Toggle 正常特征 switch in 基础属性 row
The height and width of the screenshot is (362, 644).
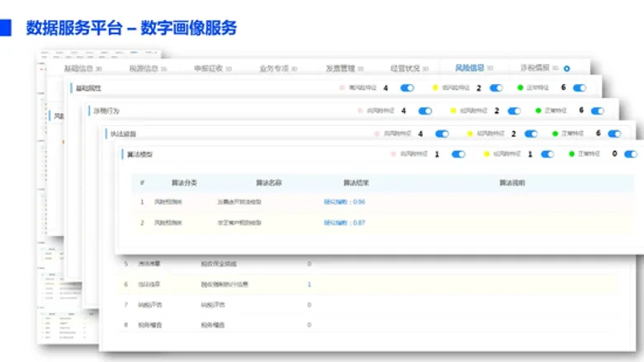click(580, 87)
